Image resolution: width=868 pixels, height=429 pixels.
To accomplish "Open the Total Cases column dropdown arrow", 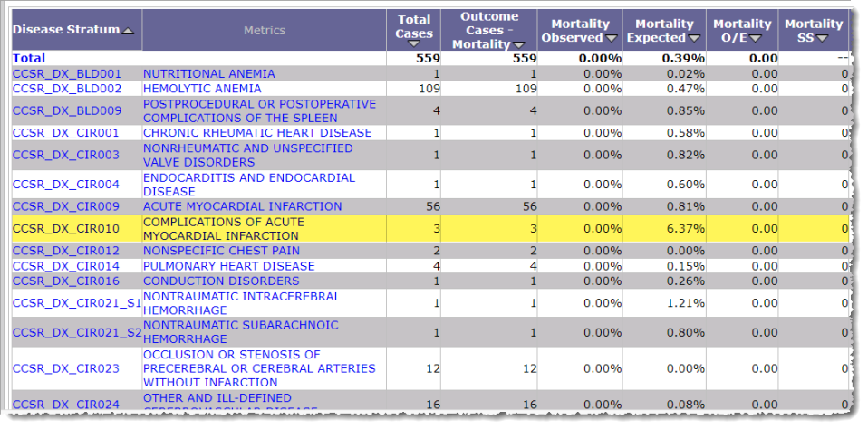I will click(x=414, y=43).
